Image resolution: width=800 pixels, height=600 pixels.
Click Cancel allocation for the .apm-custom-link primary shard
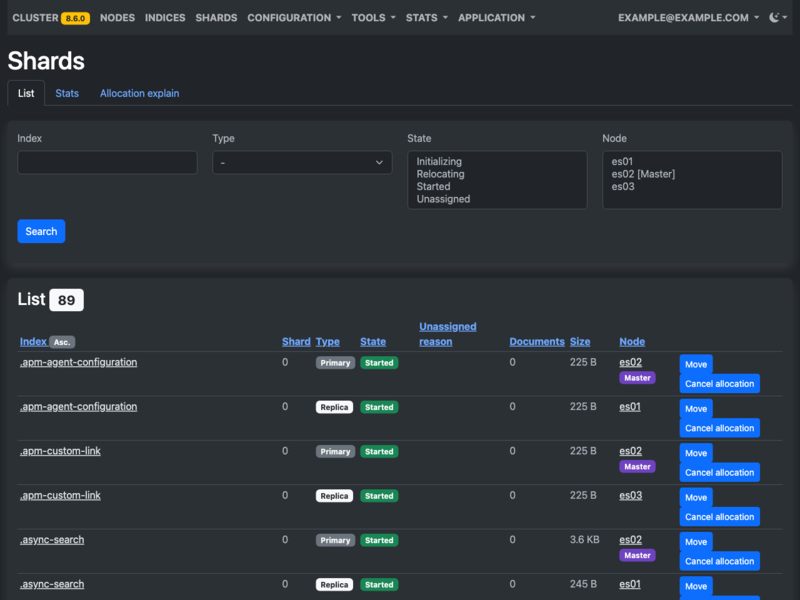point(719,472)
